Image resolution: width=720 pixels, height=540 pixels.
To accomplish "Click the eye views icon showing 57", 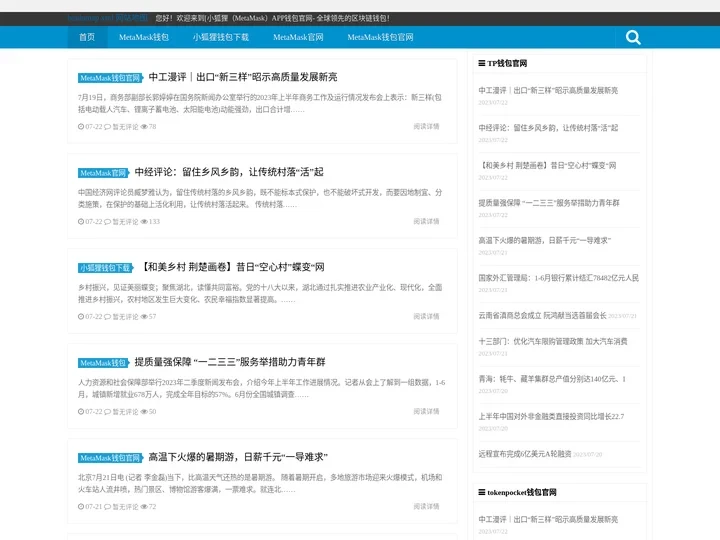I will [x=144, y=317].
